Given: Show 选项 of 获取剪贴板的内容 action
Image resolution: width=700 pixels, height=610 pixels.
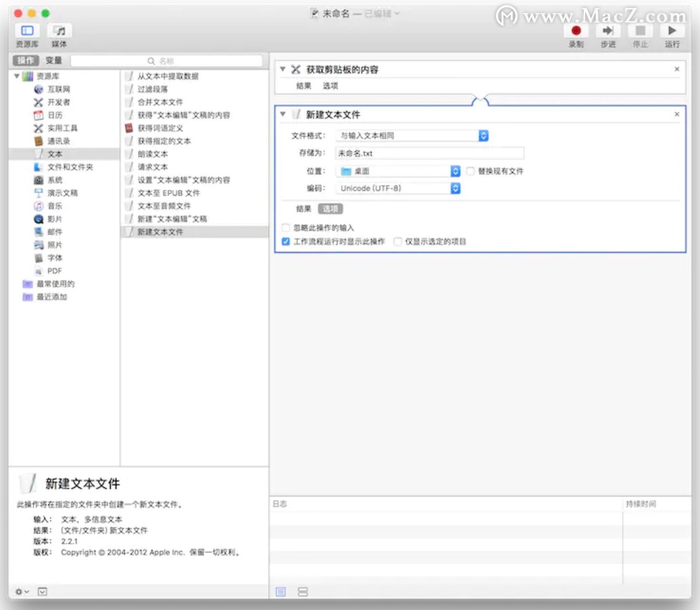Looking at the screenshot, I should (x=331, y=86).
